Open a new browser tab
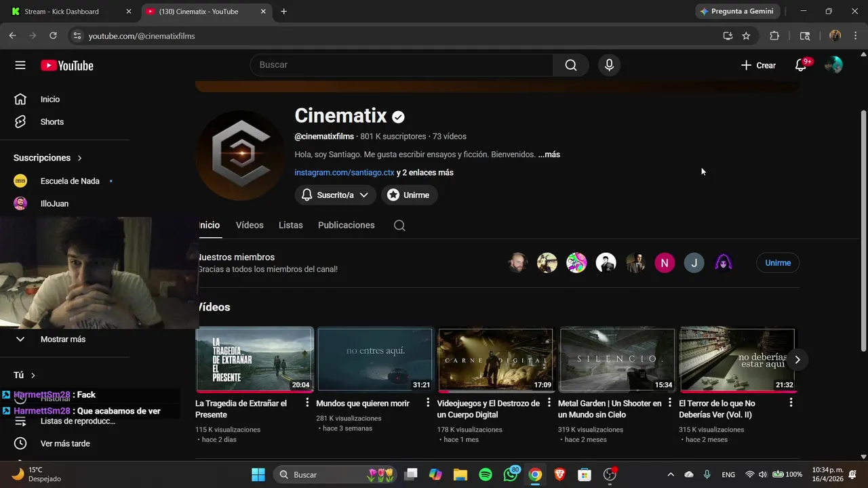 (283, 12)
